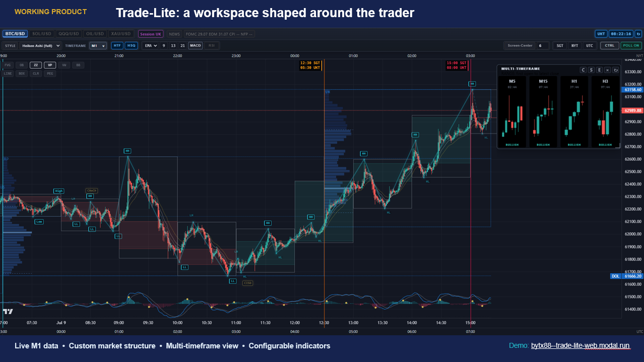The image size is (644, 362).
Task: Click the TradingView logo on chart
Action: 8,311
